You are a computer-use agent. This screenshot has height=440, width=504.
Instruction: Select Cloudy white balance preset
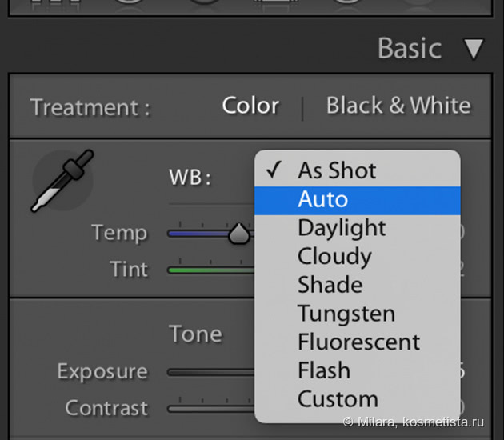358,257
